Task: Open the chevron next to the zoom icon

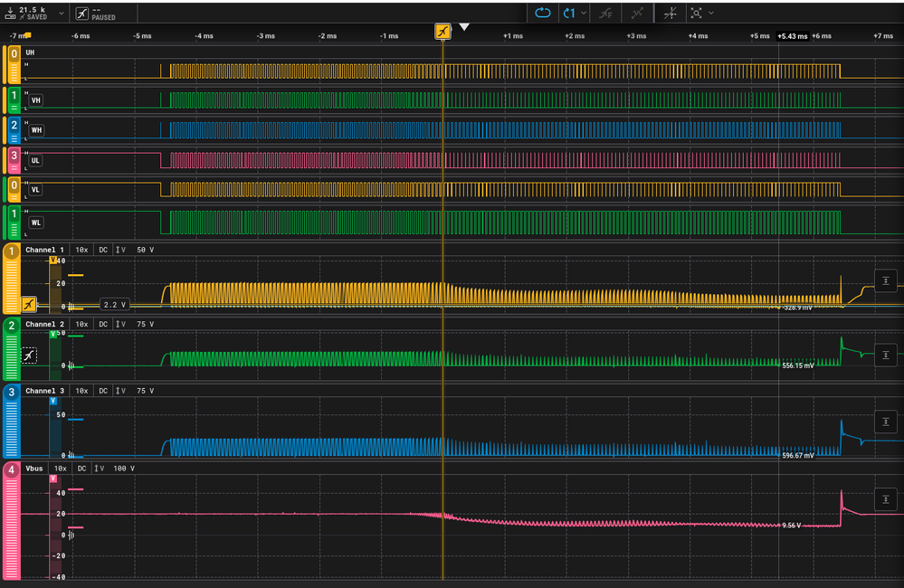Action: point(711,13)
